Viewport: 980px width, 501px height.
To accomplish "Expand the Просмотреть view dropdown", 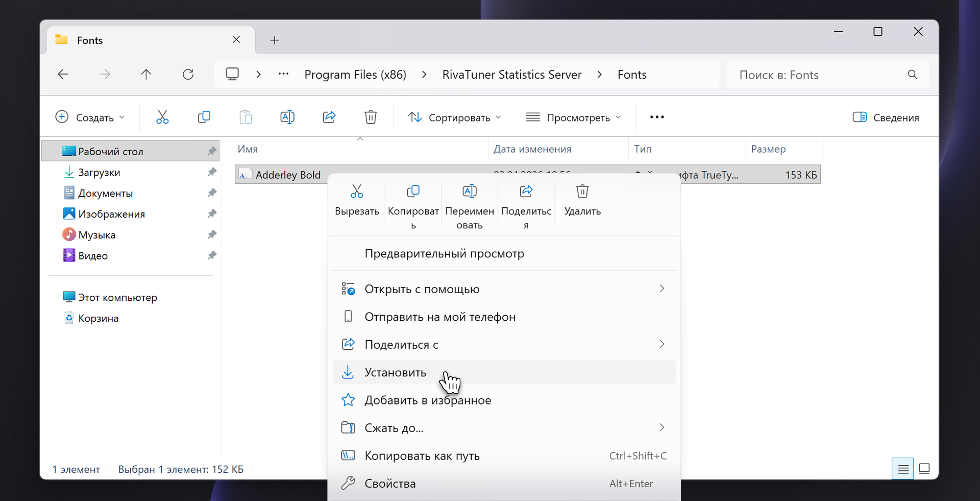I will tap(574, 117).
